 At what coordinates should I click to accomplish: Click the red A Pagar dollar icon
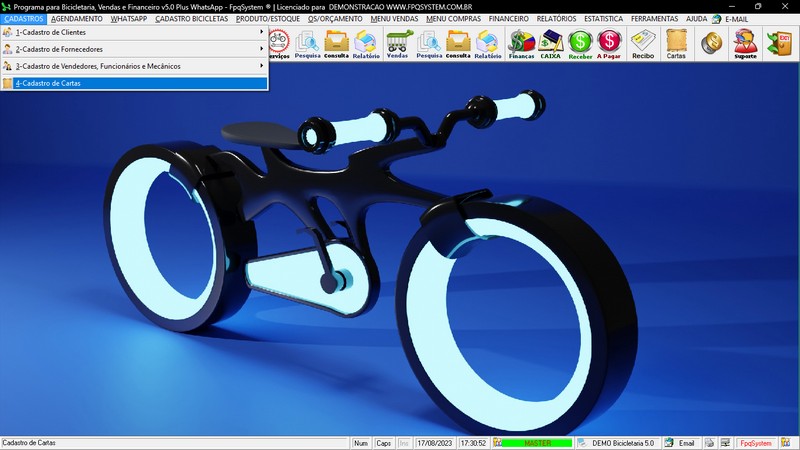tap(609, 44)
